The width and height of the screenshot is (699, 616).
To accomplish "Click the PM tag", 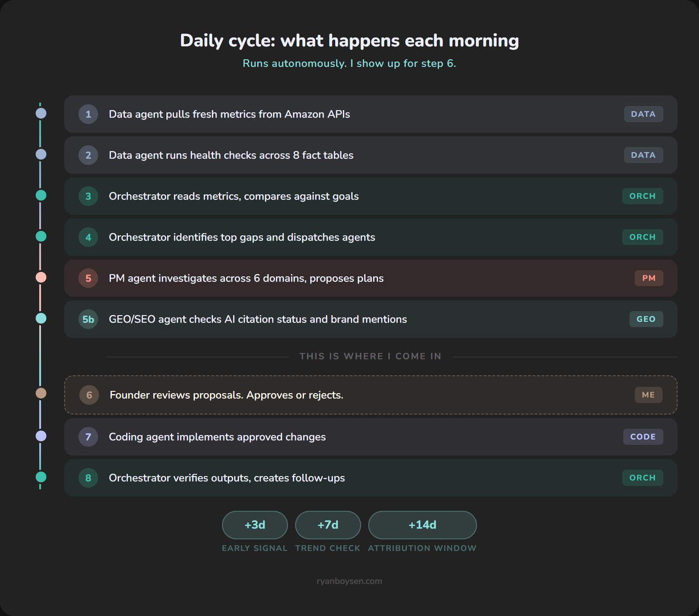I will (x=649, y=278).
